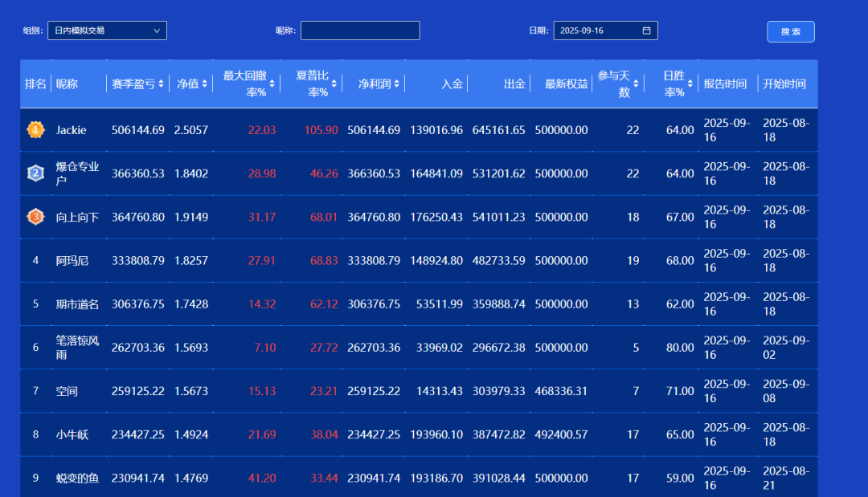Select the nickname 期市道名
This screenshot has height=497, width=868.
(77, 304)
